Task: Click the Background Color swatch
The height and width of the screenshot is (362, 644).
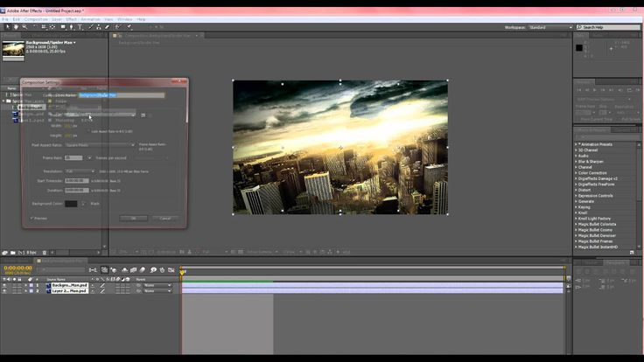Action: click(x=71, y=204)
